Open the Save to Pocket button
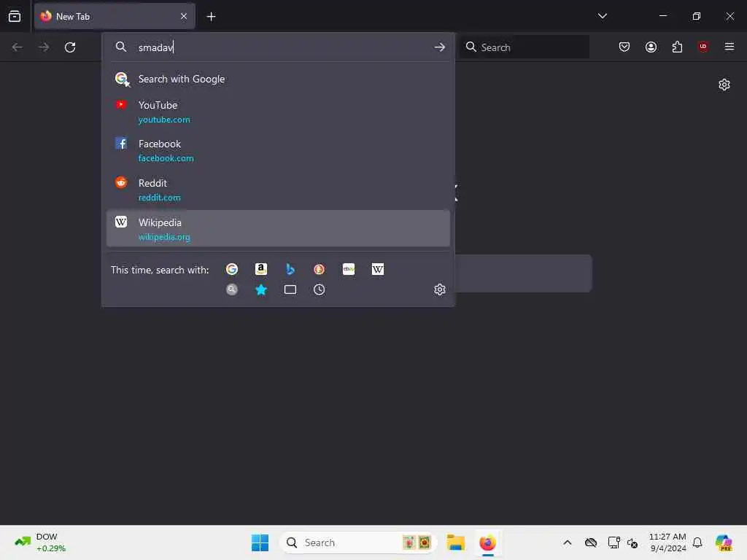Viewport: 747px width, 560px height. coord(624,47)
